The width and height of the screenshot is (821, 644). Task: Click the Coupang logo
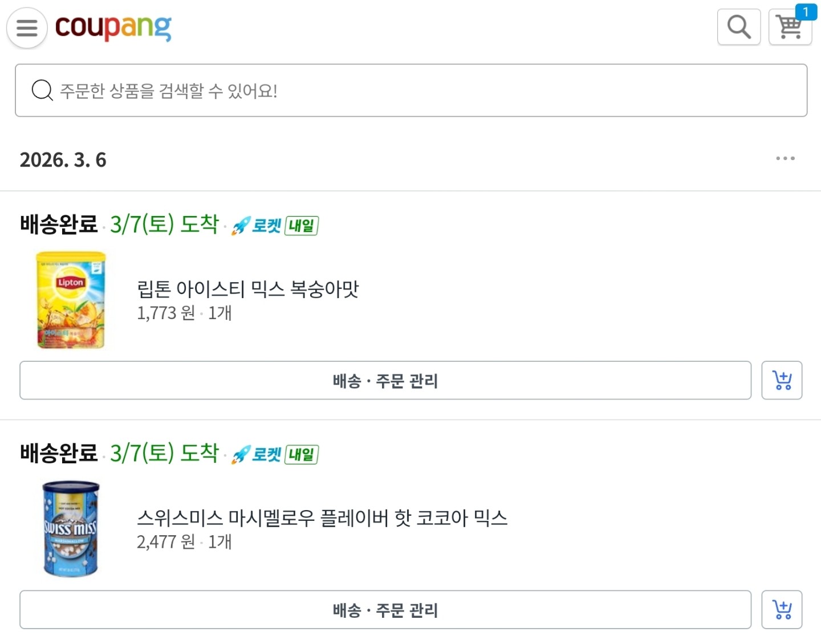(113, 27)
